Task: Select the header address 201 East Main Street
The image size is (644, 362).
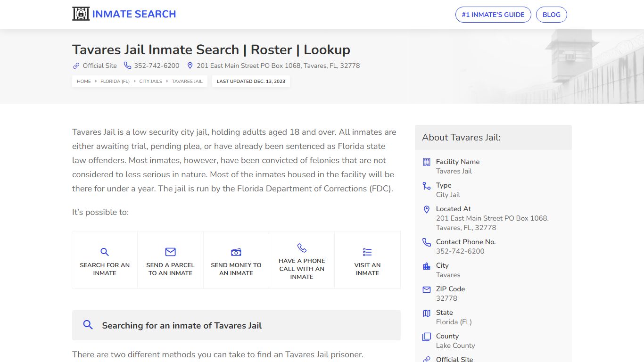Action: coord(278,66)
